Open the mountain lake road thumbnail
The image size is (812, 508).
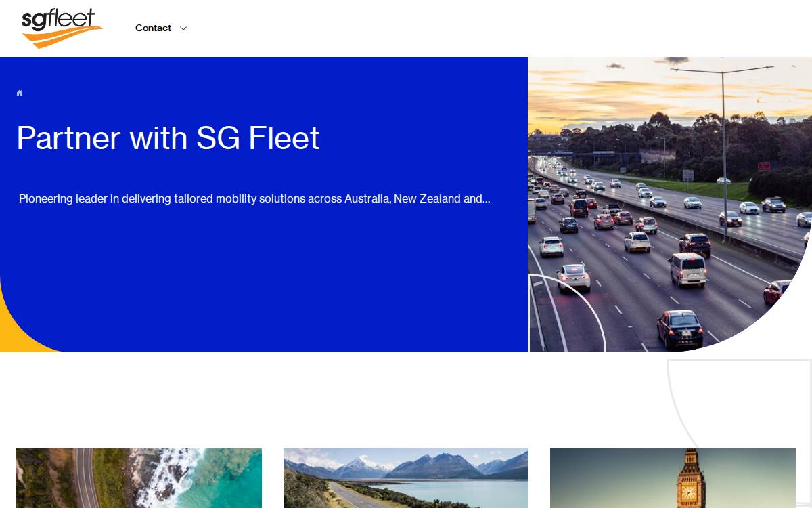[x=406, y=478]
